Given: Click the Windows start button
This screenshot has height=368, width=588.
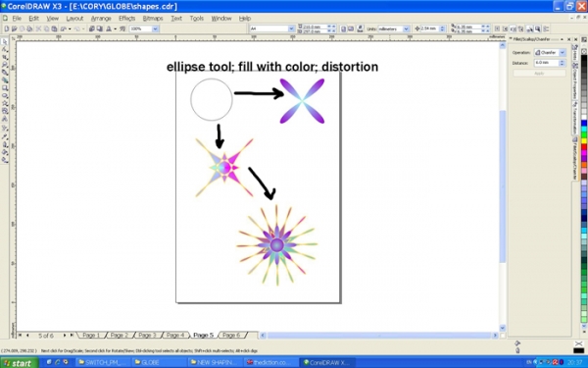Looking at the screenshot, I should point(20,363).
